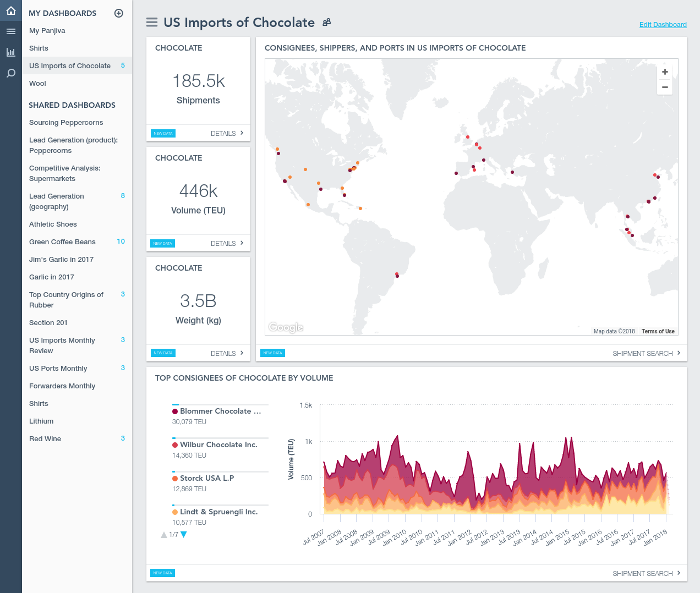Go to previous consignee page with up arrow
Image resolution: width=700 pixels, height=593 pixels.
(164, 535)
